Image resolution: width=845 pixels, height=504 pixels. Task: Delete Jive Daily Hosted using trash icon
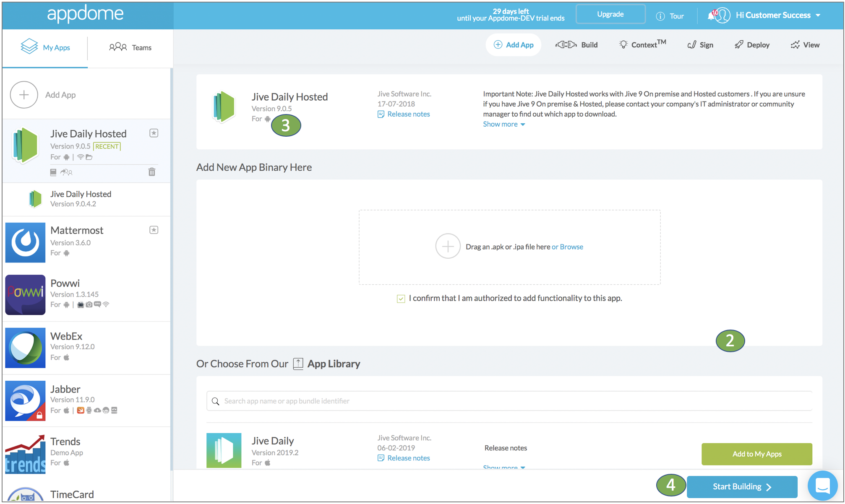click(x=152, y=172)
